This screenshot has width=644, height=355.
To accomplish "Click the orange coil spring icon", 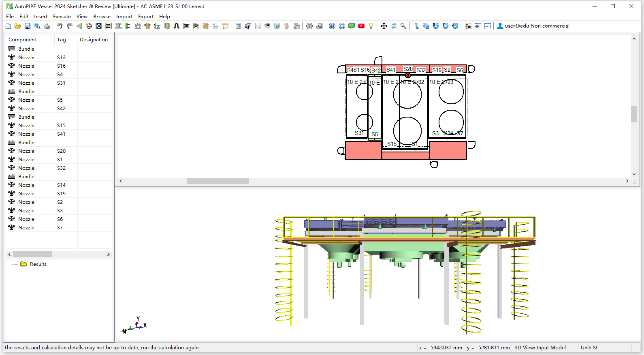I will coord(206,26).
